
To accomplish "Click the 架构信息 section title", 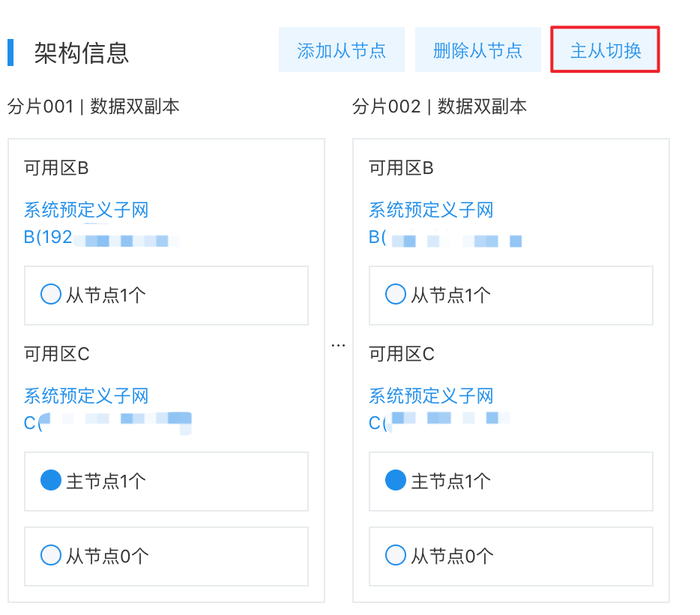I will [x=81, y=52].
